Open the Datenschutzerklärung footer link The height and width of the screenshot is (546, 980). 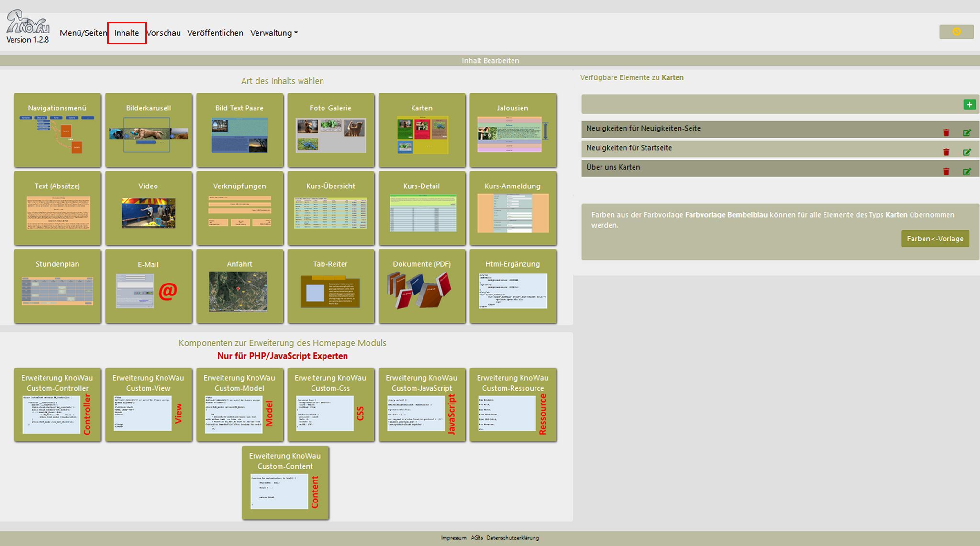[x=512, y=538]
